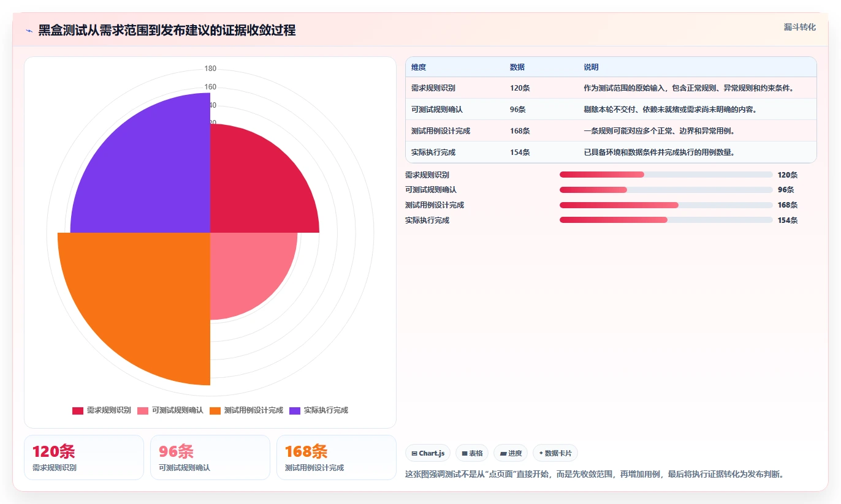Toggle 测试用例设计完成 orange legend color box

(x=215, y=410)
